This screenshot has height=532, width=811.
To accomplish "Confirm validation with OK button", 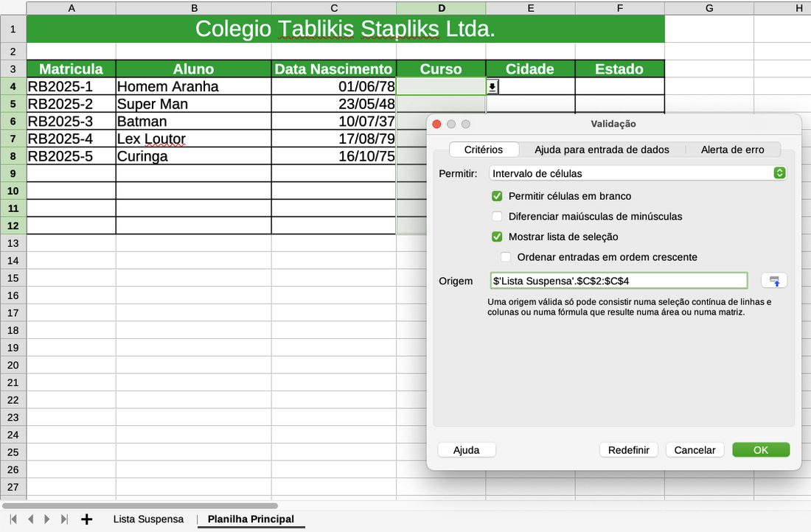I will pos(761,449).
